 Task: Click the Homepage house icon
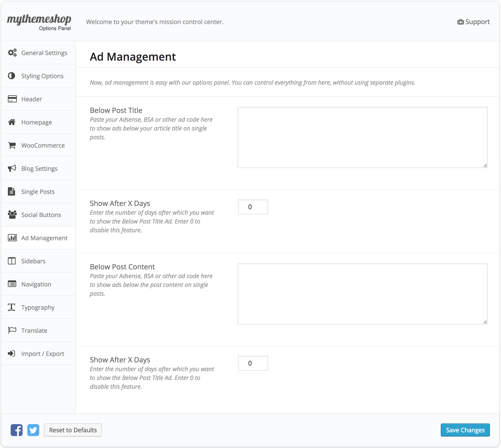[12, 122]
